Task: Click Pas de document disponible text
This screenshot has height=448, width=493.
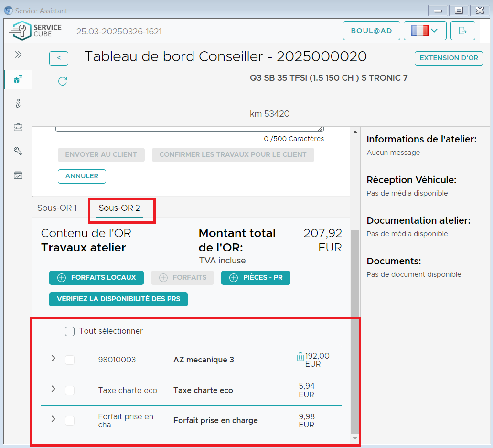Action: tap(414, 274)
